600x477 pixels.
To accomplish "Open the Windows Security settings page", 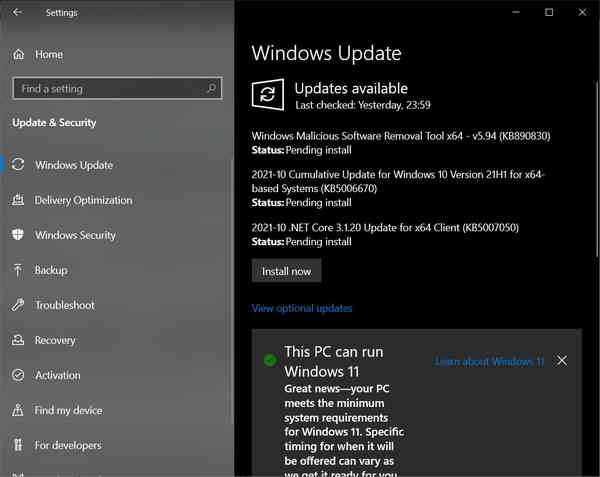I will pyautogui.click(x=75, y=235).
